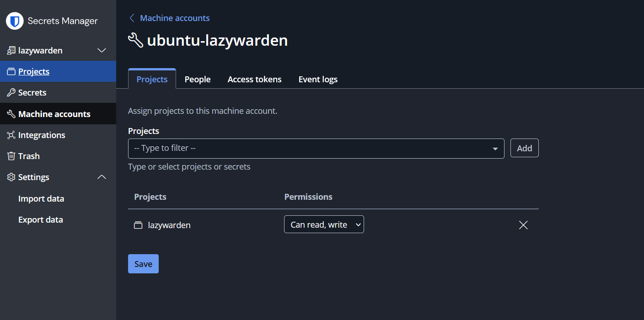Click the Trash bin icon

(11, 156)
